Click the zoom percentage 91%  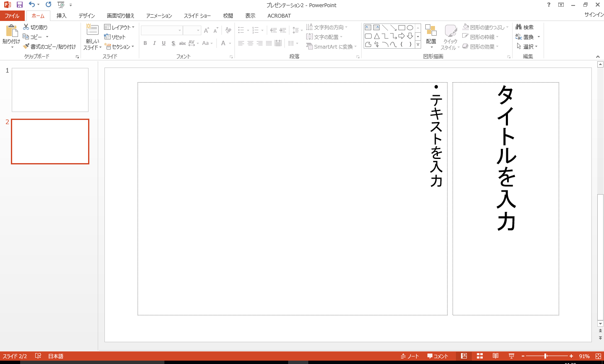pyautogui.click(x=584, y=356)
